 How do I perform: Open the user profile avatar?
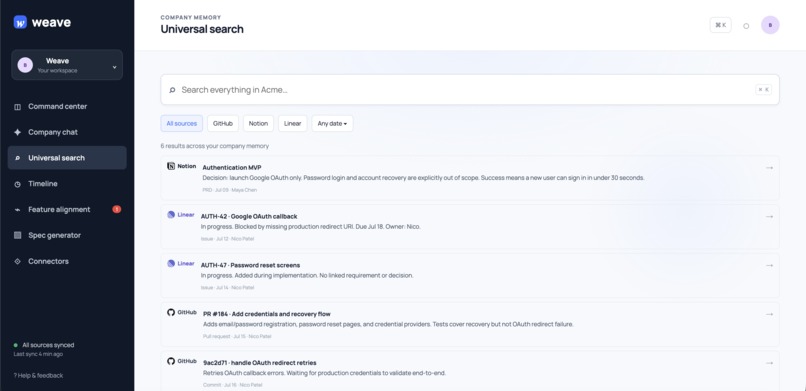pos(770,25)
